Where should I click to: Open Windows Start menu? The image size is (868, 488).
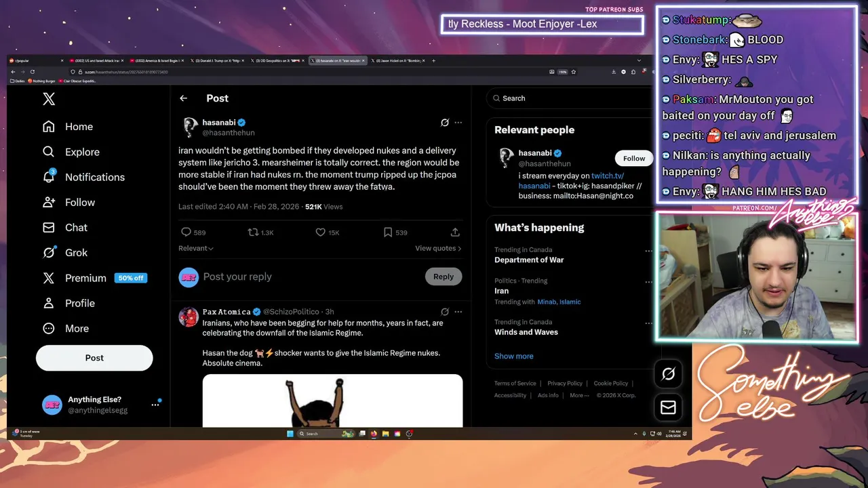pyautogui.click(x=290, y=434)
